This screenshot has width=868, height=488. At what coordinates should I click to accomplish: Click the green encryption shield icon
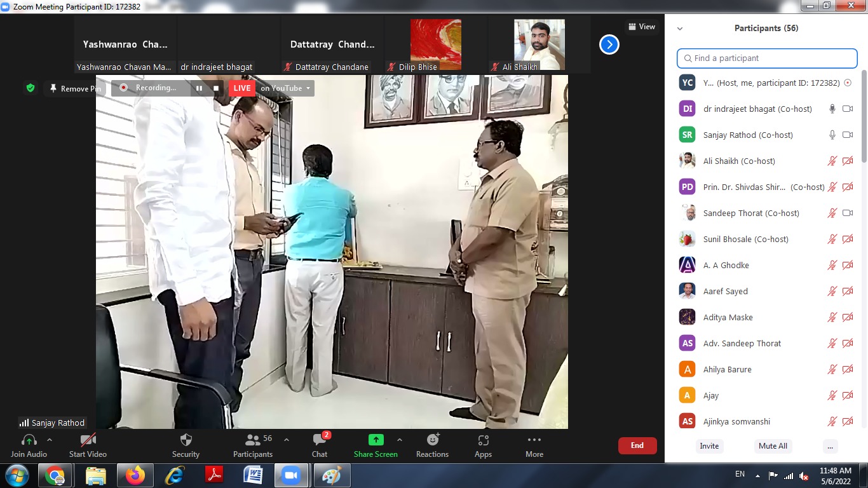click(30, 88)
